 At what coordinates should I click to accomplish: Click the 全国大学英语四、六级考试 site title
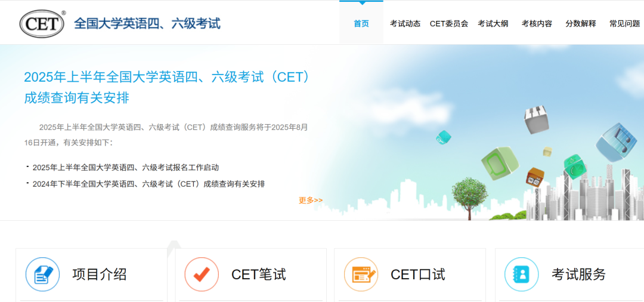pos(147,24)
